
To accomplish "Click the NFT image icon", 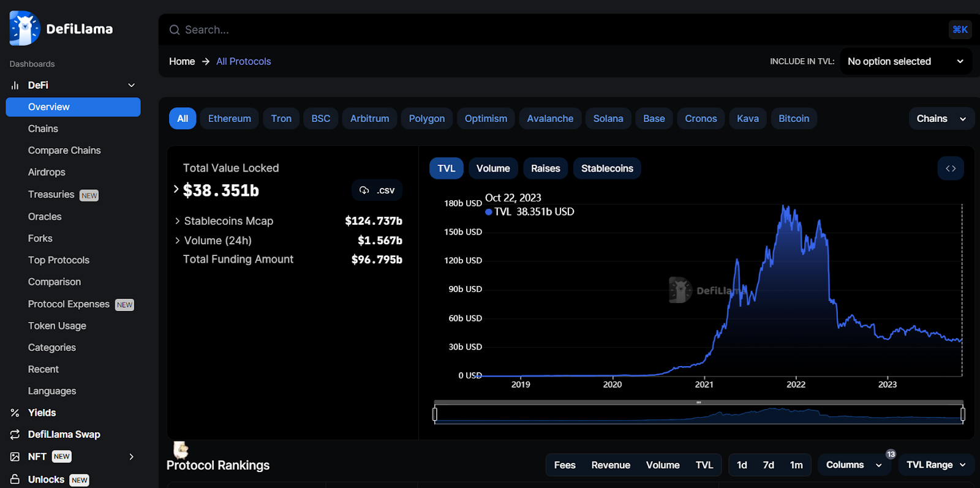I will pyautogui.click(x=15, y=457).
